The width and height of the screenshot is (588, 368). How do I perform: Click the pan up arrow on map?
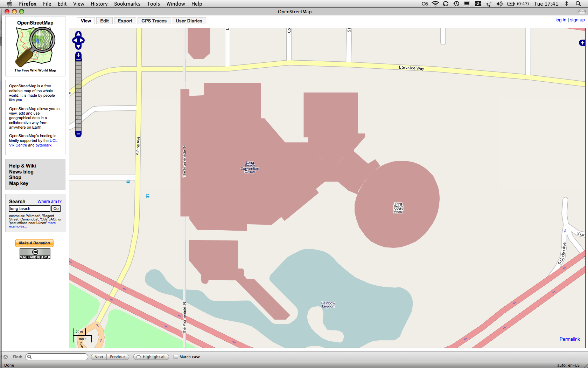(78, 34)
